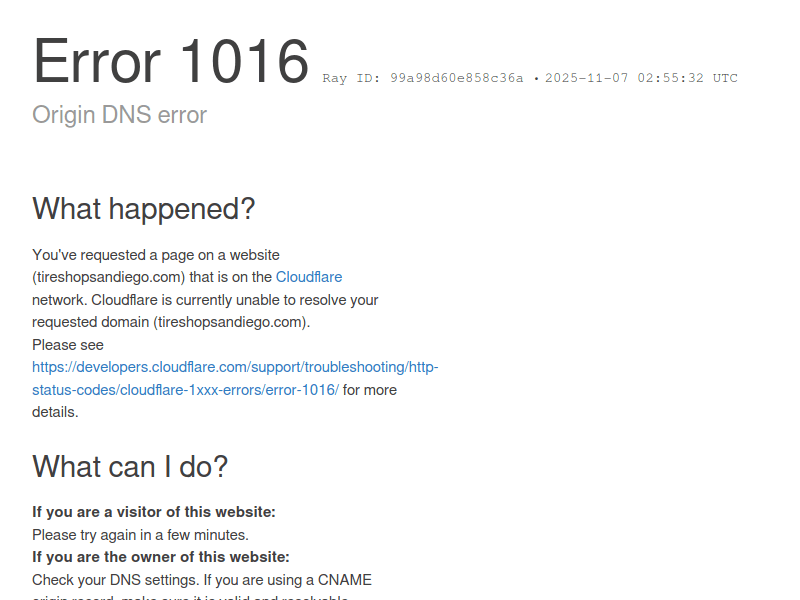Viewport: 800px width, 600px height.
Task: Click 'If you are a visitor' bold text
Action: tap(154, 512)
